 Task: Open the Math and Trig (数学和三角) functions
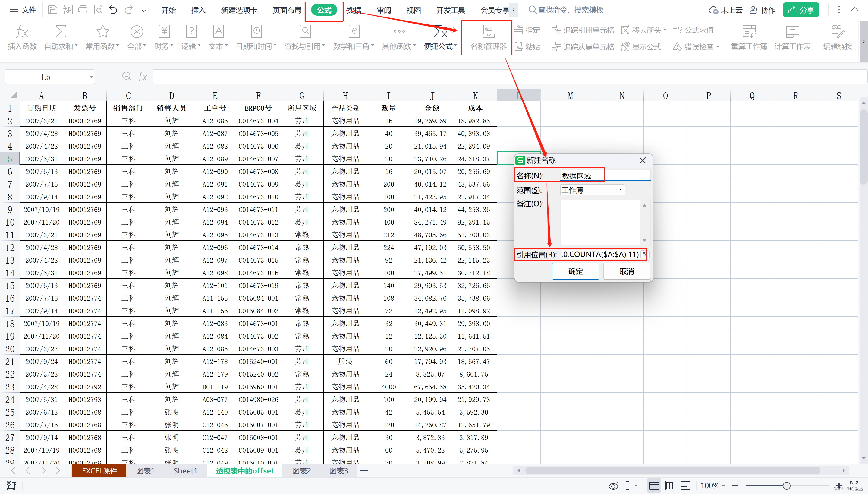click(x=354, y=38)
